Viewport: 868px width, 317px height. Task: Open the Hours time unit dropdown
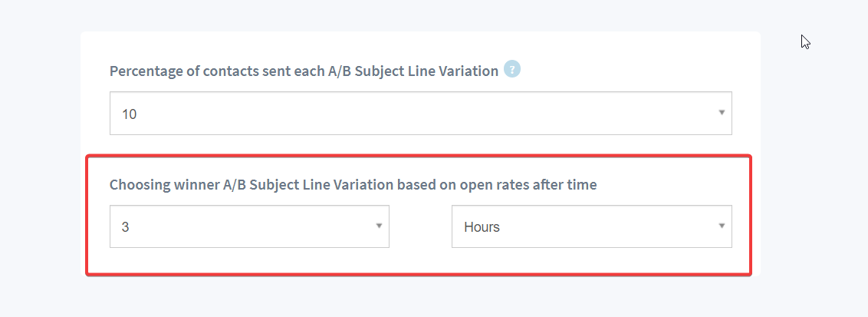(x=592, y=226)
